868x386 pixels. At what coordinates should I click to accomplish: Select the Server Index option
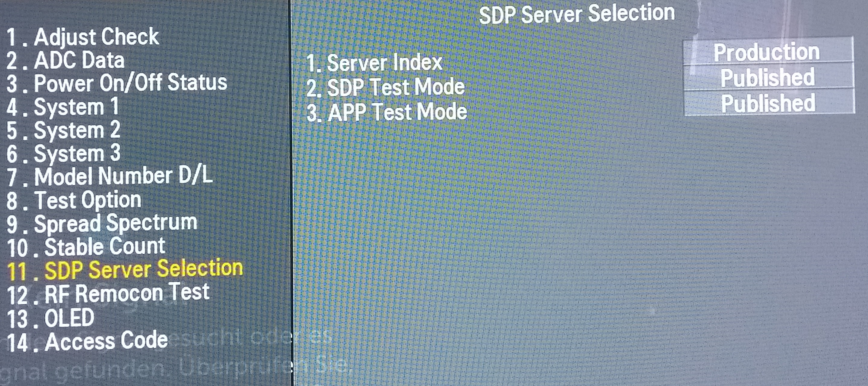pos(374,63)
